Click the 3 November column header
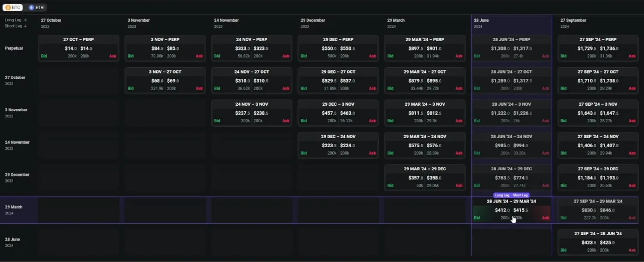644x262 pixels. 138,23
